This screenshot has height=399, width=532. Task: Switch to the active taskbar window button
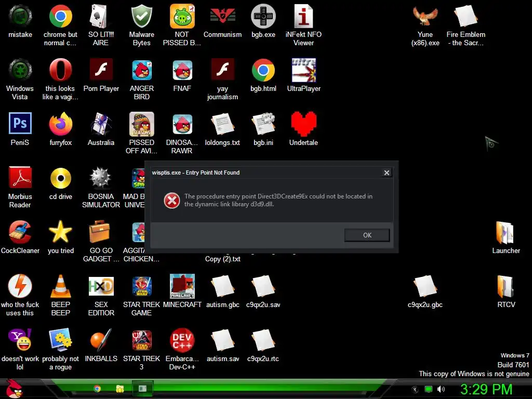pyautogui.click(x=142, y=389)
